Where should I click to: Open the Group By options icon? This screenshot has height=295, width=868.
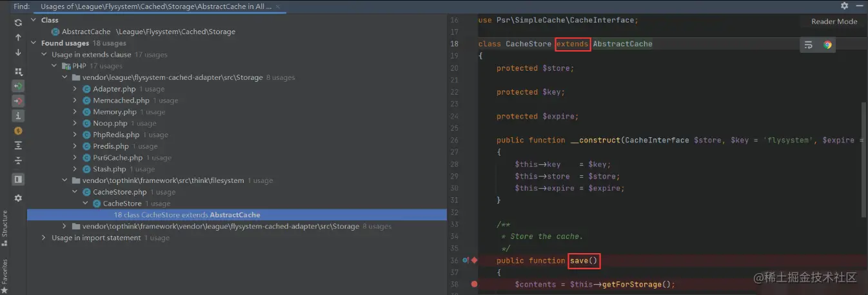click(x=18, y=71)
